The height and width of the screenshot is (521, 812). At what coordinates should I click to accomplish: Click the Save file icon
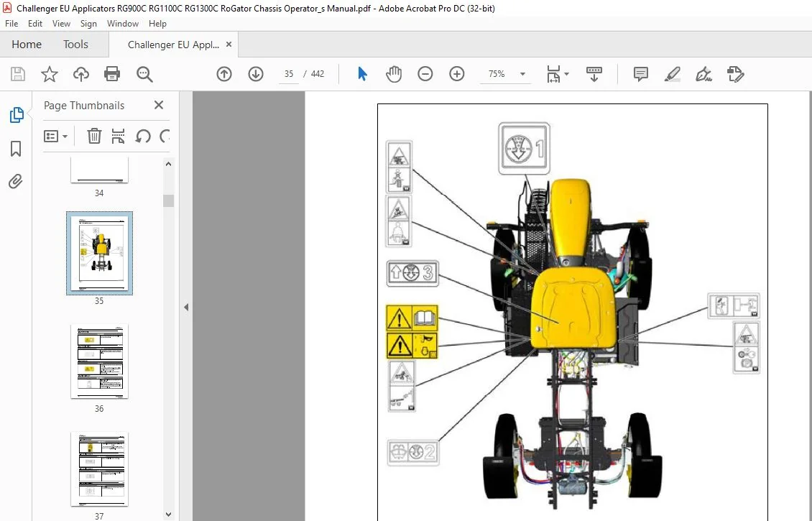(x=18, y=74)
